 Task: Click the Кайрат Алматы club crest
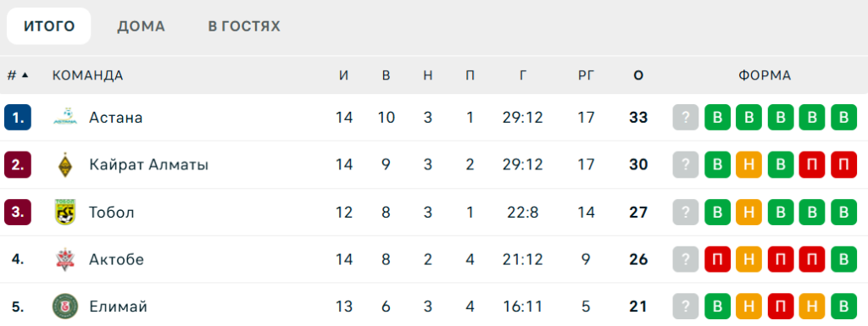(65, 164)
